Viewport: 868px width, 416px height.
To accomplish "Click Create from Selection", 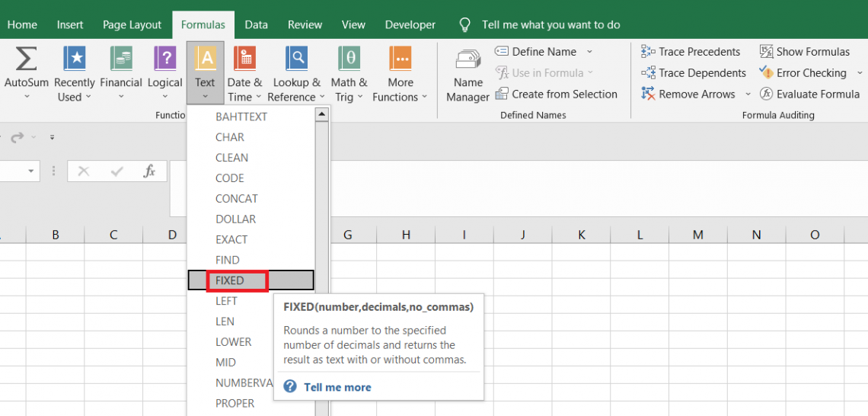I will pyautogui.click(x=563, y=94).
